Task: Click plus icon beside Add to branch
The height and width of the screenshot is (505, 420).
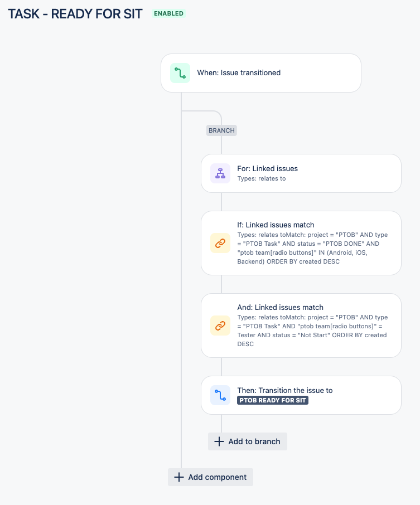Action: pyautogui.click(x=219, y=441)
